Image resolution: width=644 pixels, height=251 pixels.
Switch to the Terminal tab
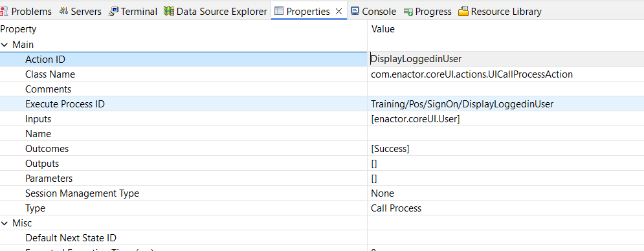(133, 12)
